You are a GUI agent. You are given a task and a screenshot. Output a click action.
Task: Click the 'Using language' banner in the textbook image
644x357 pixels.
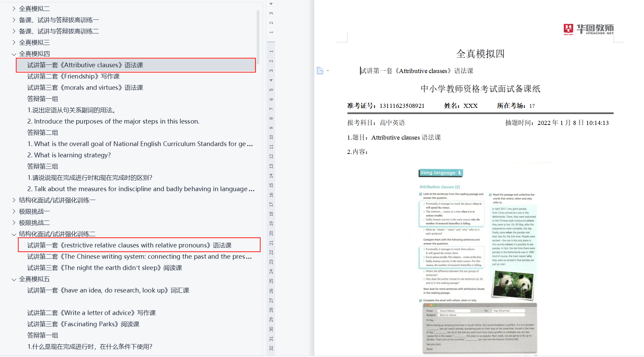coord(440,173)
